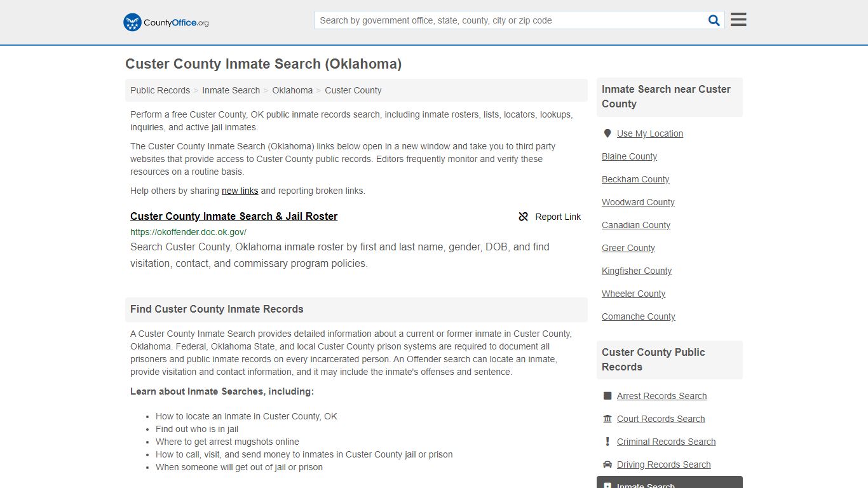This screenshot has height=488, width=868.
Task: Click the Court Records courthouse icon
Action: [607, 419]
